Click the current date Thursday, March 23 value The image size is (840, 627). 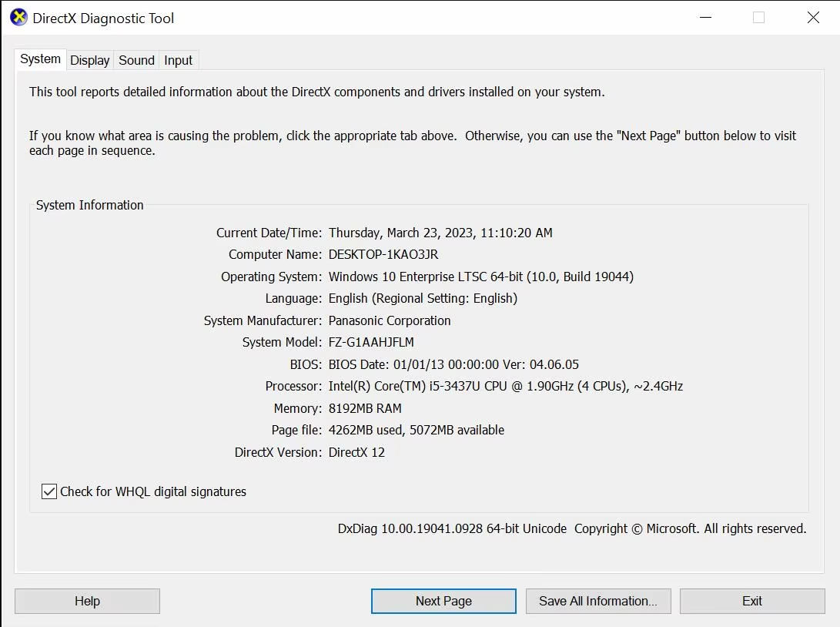point(440,233)
